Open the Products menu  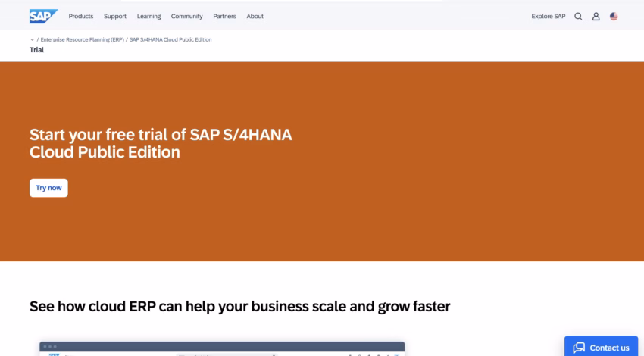(x=81, y=16)
